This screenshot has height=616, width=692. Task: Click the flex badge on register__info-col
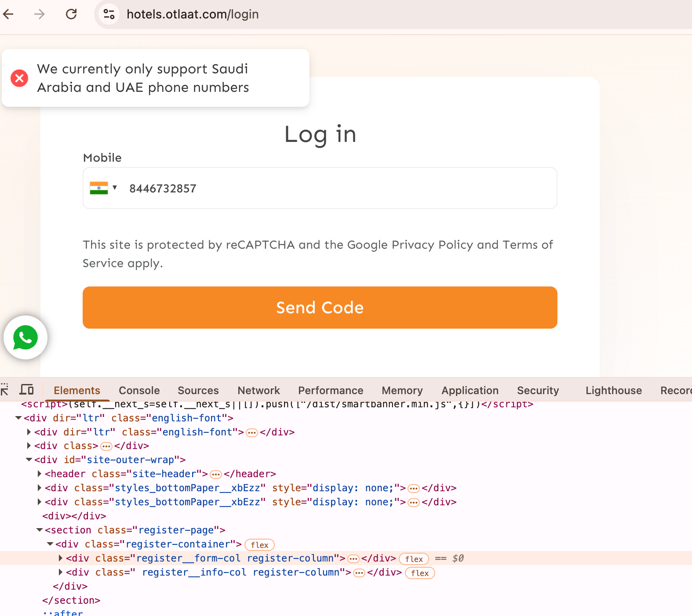pyautogui.click(x=420, y=573)
